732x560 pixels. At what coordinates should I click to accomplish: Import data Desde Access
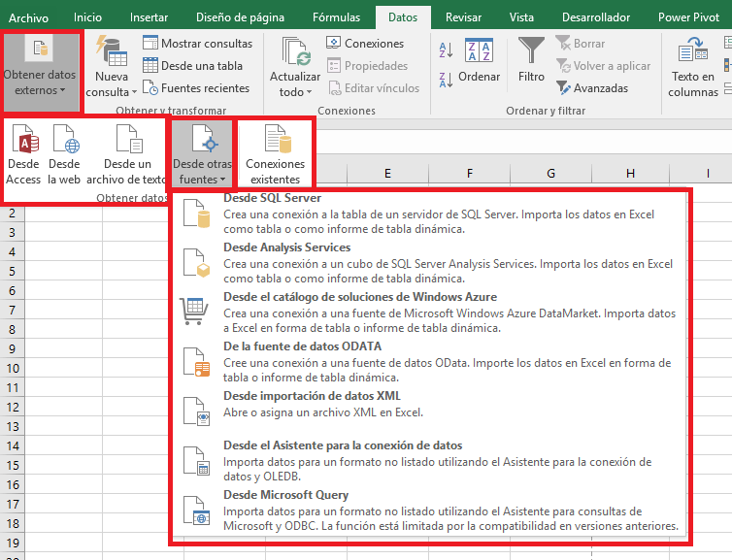(23, 155)
